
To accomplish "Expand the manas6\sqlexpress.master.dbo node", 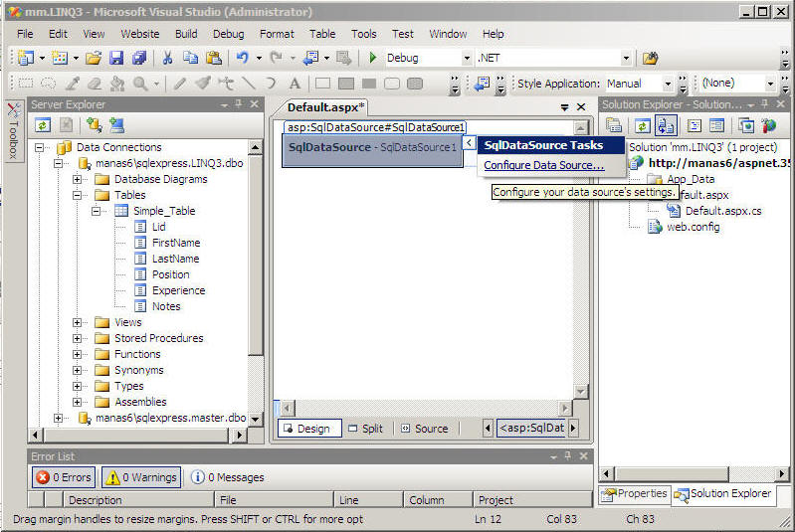I will 59,418.
